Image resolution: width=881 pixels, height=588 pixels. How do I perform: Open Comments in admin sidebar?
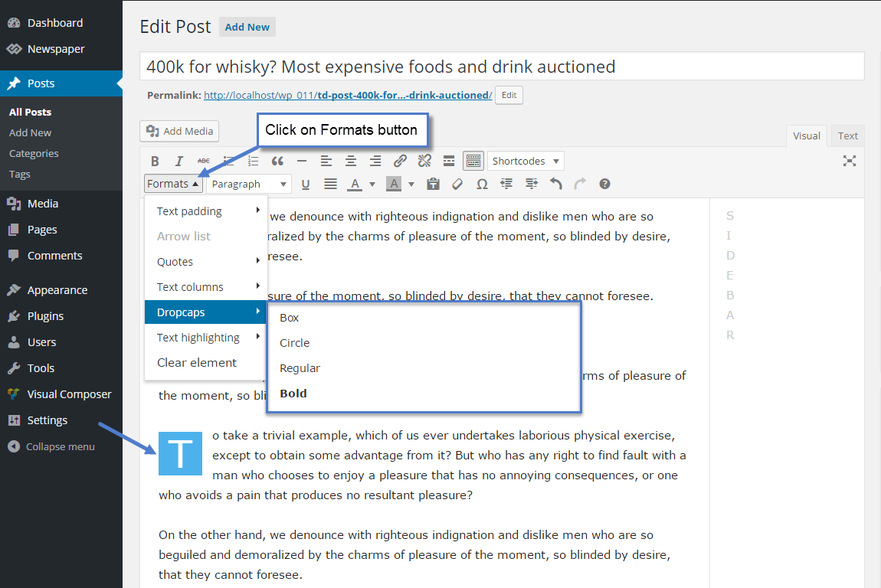61,256
